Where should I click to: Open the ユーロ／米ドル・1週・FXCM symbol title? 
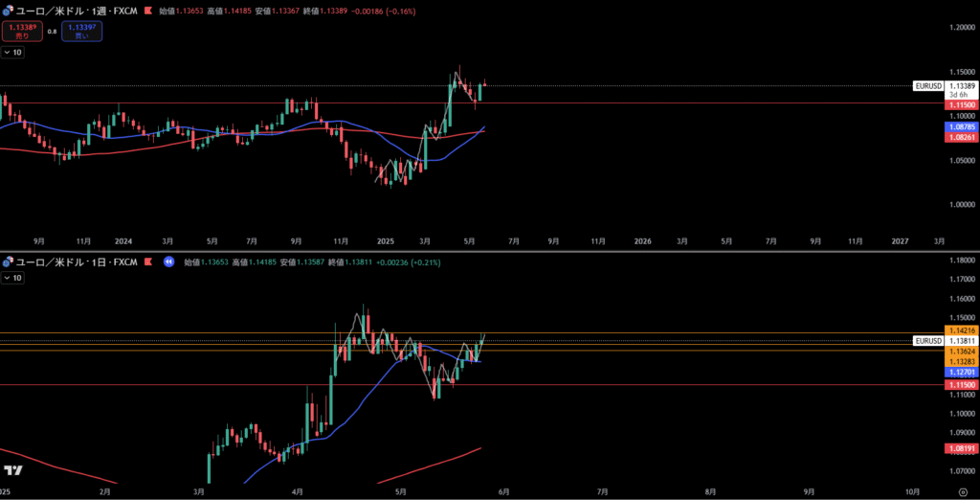point(77,11)
